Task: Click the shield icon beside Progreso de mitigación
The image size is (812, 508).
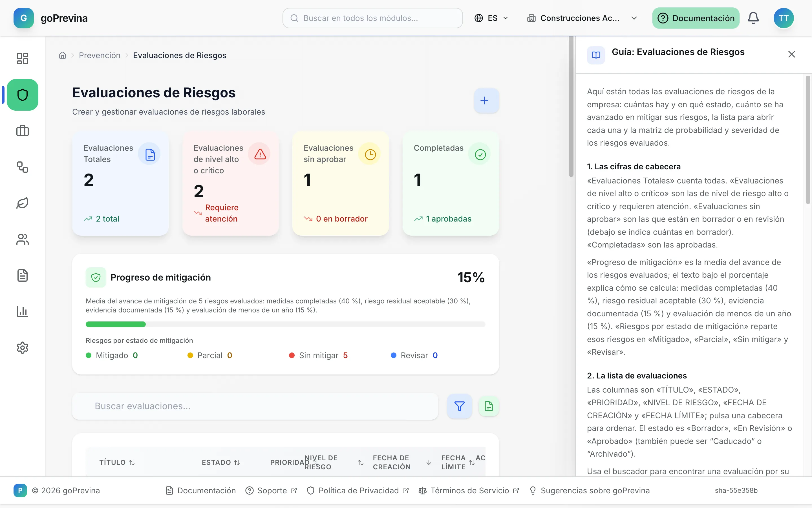Action: (x=96, y=277)
